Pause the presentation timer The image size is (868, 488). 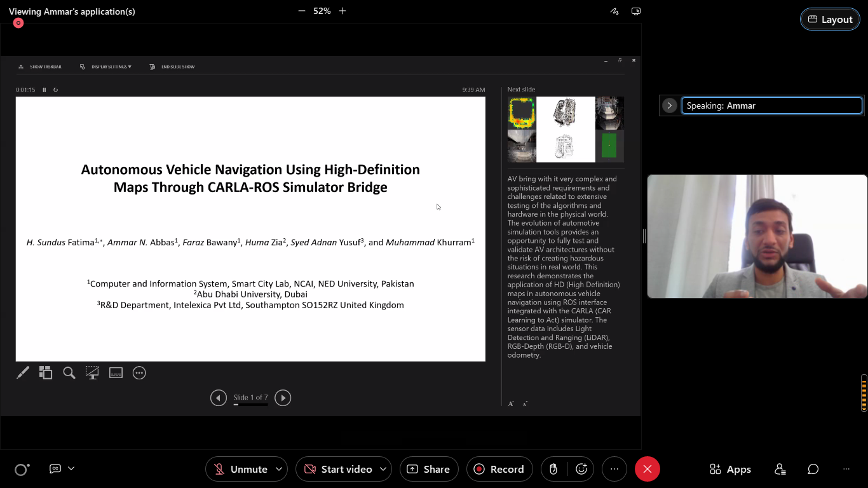[44, 90]
